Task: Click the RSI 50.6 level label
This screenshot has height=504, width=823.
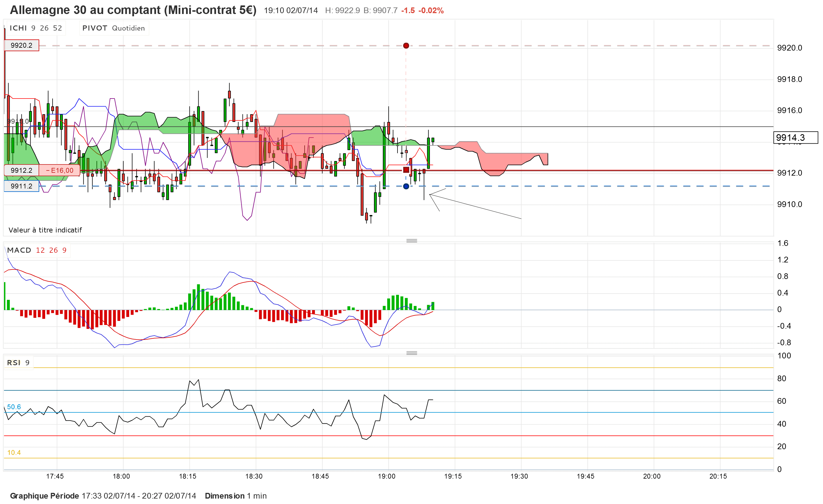Action: tap(14, 407)
